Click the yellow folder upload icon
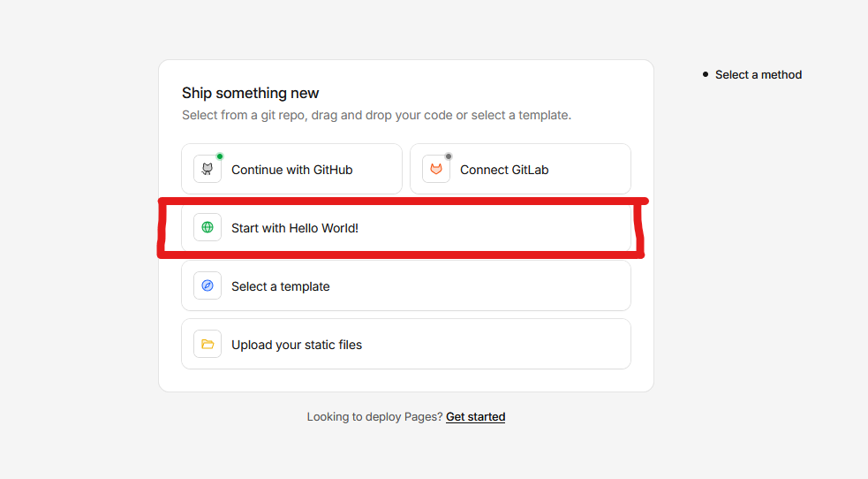This screenshot has height=479, width=868. 208,344
